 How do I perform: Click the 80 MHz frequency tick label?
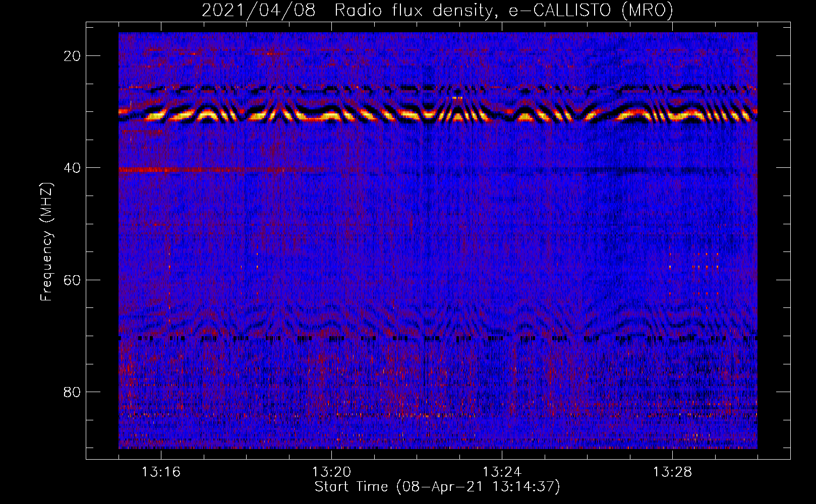73,392
